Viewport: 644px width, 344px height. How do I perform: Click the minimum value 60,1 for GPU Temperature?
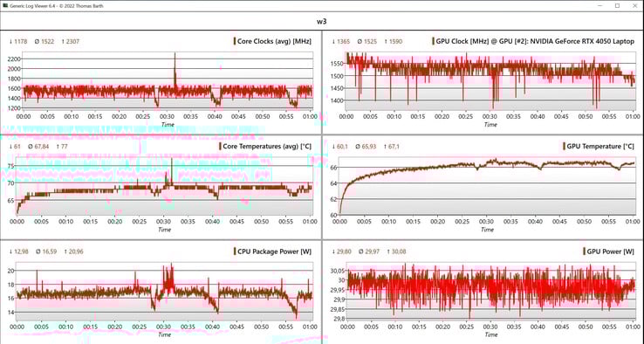pos(342,147)
